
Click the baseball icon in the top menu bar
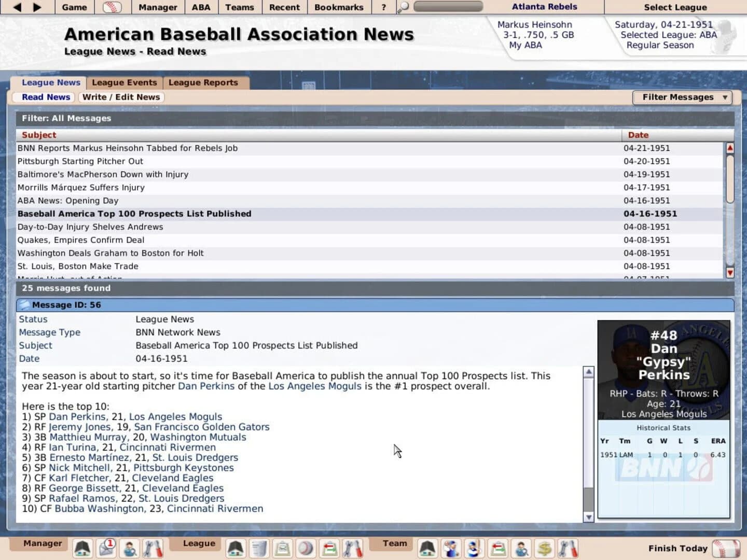click(113, 7)
